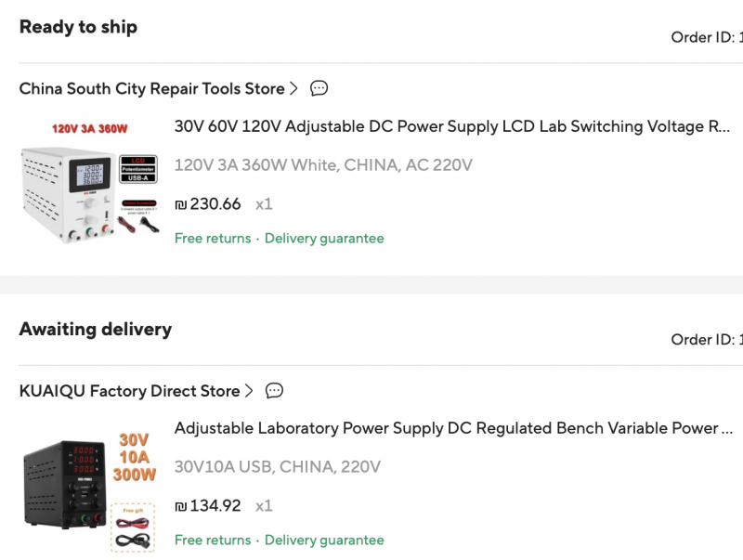The image size is (743, 560).
Task: Click the ₪134.92 price
Action: (x=208, y=506)
